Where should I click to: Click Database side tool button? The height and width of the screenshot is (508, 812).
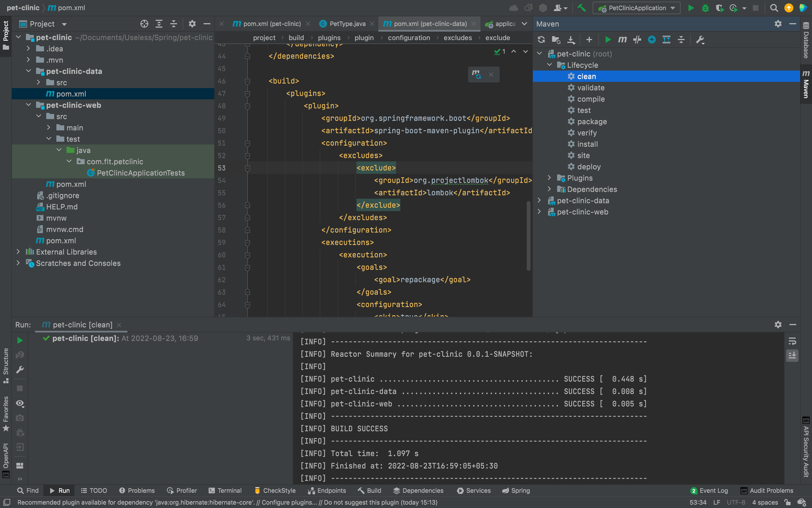806,40
